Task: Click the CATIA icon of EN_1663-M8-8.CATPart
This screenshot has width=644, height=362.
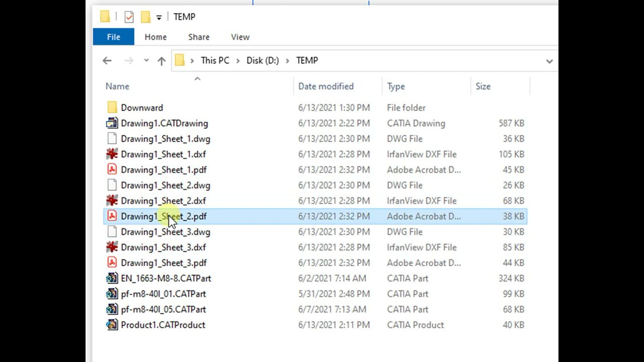Action: click(112, 278)
